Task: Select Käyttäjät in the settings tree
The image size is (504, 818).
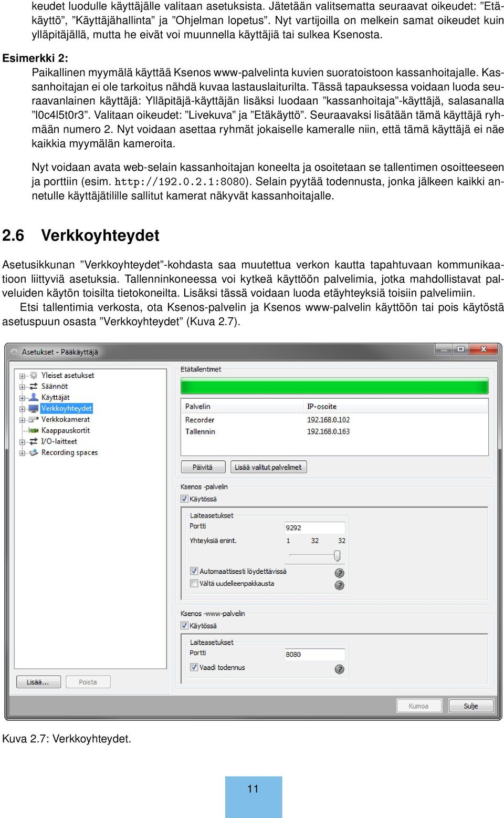Action: click(55, 397)
